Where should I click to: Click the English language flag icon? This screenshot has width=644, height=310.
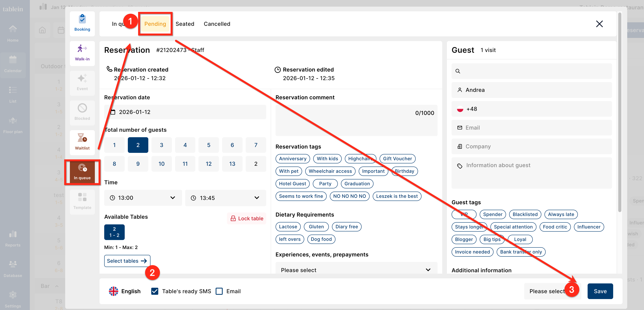pos(114,291)
